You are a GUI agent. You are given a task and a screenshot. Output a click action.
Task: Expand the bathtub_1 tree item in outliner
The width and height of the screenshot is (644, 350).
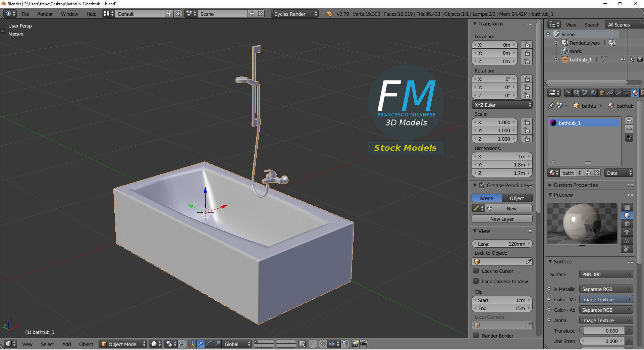coord(556,59)
